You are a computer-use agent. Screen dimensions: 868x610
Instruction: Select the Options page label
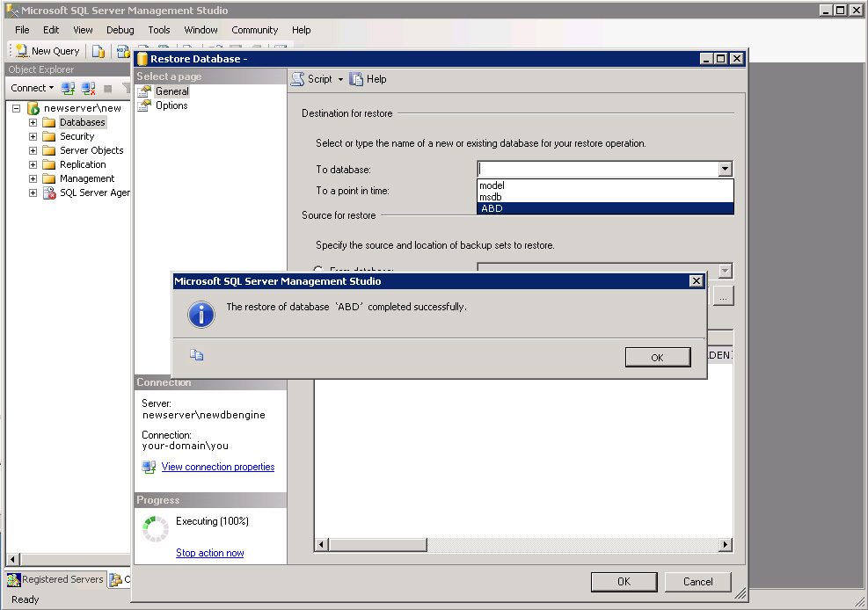[x=171, y=105]
